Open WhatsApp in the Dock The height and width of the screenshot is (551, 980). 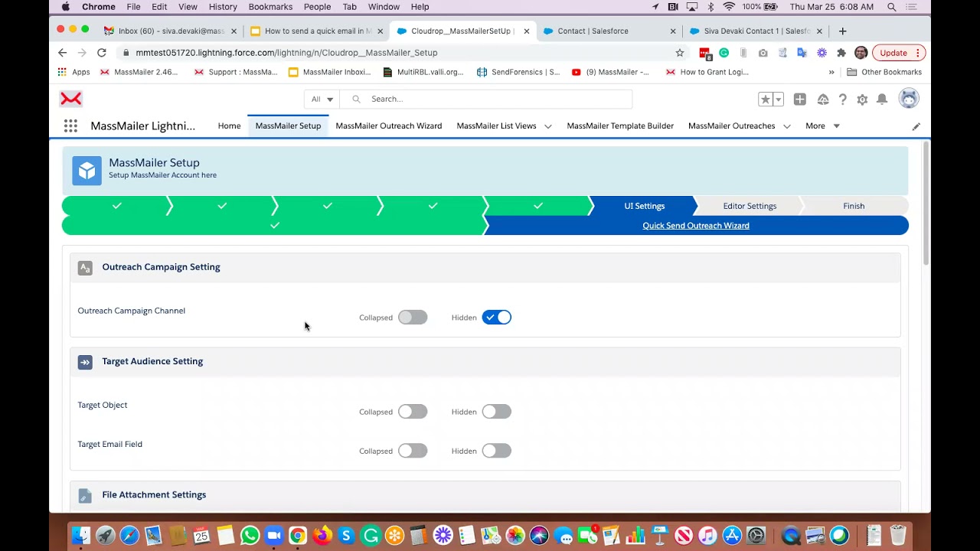point(250,536)
